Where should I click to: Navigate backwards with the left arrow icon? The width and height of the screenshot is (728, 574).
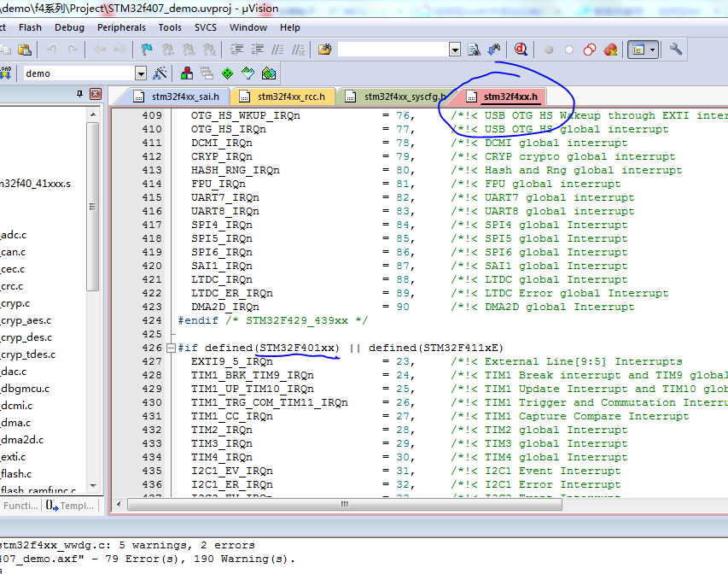coord(100,50)
